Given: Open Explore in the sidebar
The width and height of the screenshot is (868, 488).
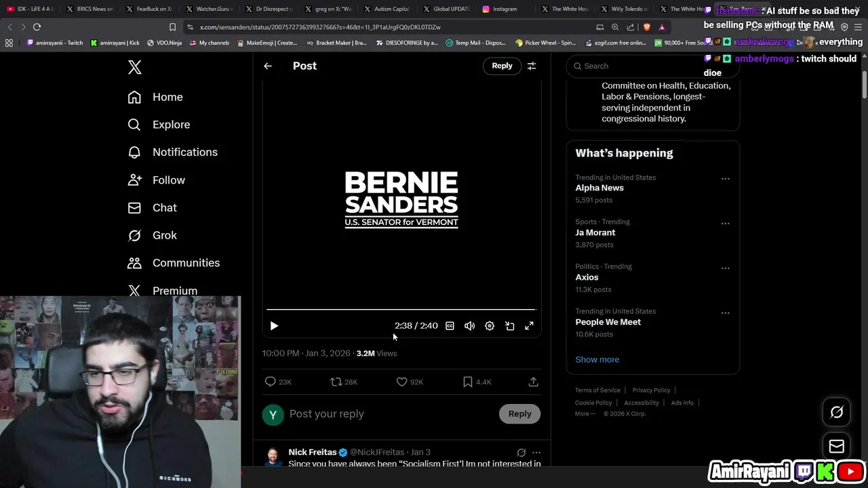Looking at the screenshot, I should pyautogui.click(x=159, y=125).
